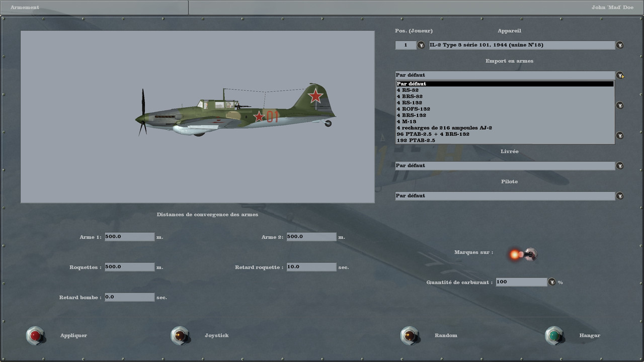Open the fuel quantity dropdown arrow

551,282
